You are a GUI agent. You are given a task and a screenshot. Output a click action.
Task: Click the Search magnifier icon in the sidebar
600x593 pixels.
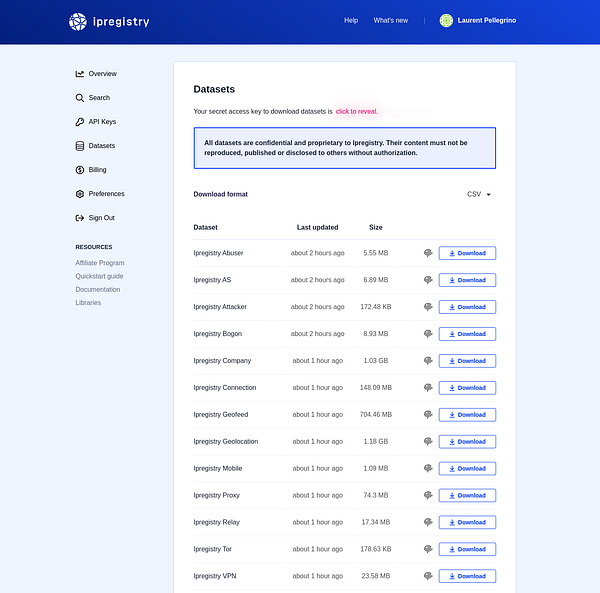80,98
